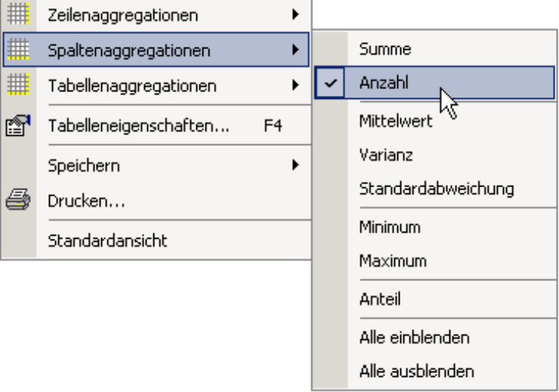
Task: Click the Spaltenaggregationen grid icon
Action: (x=18, y=49)
